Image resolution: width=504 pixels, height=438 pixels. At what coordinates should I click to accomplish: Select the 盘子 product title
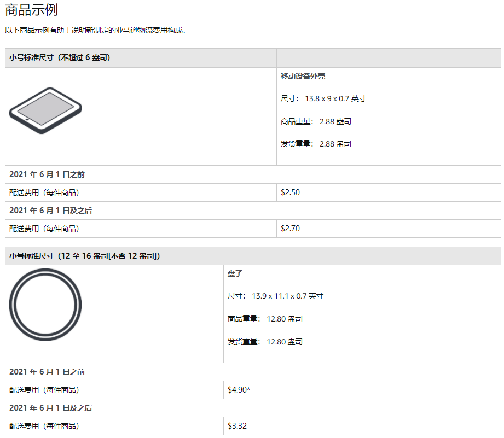pos(235,273)
